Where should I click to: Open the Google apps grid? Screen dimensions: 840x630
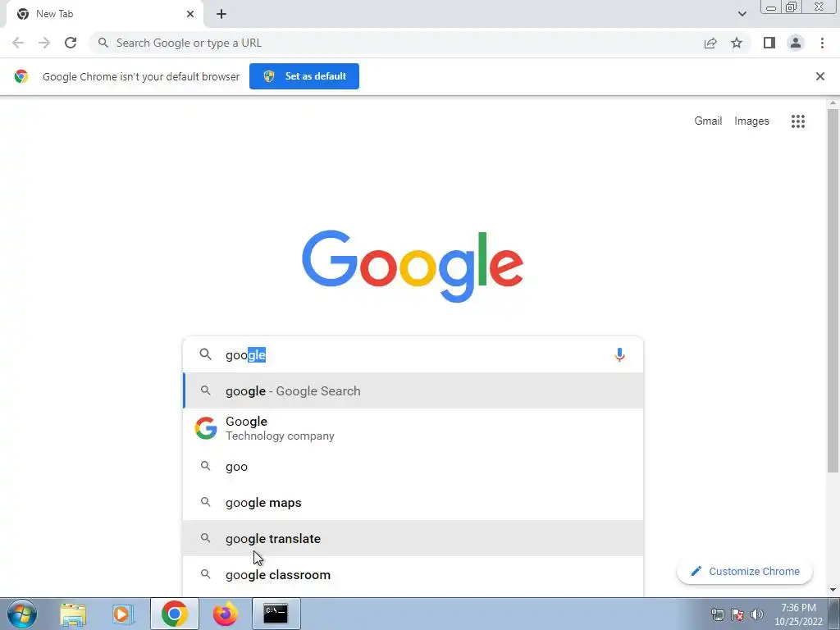point(798,121)
